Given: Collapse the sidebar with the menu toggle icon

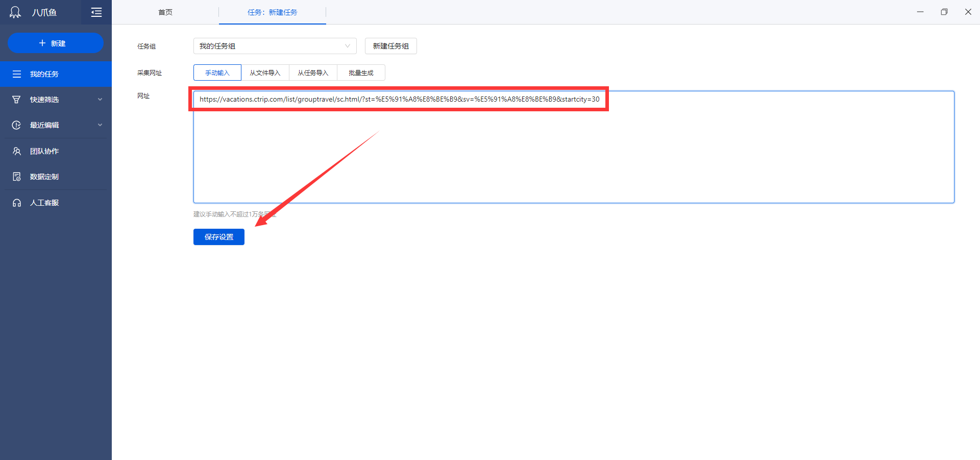Looking at the screenshot, I should click(x=96, y=12).
